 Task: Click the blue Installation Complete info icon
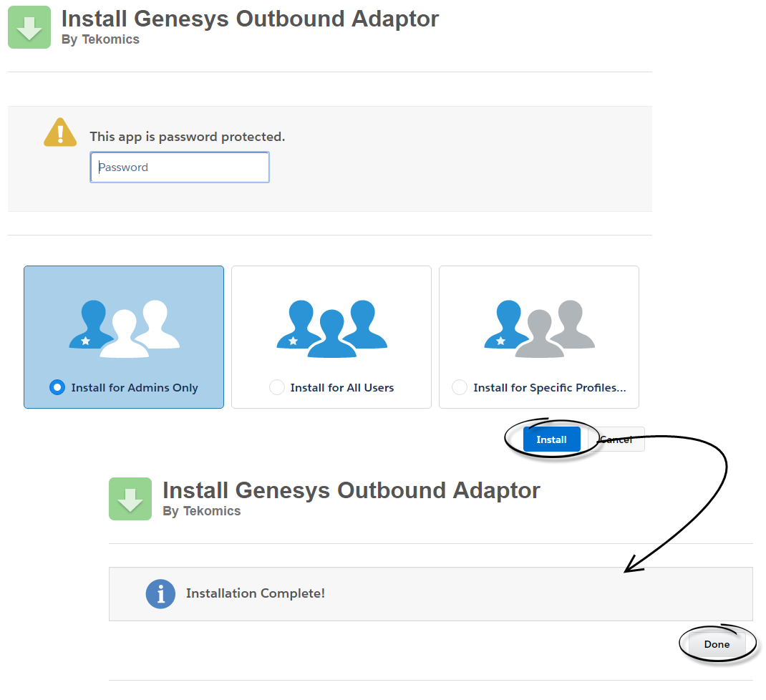click(160, 594)
